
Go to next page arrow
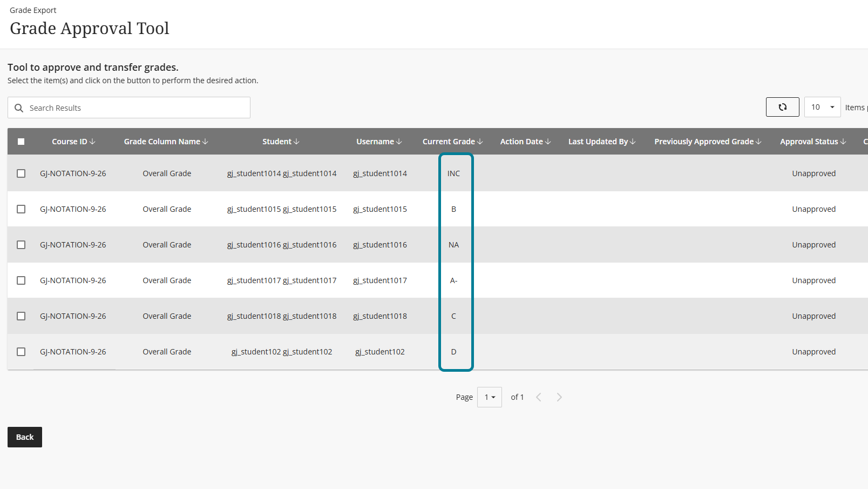tap(559, 397)
